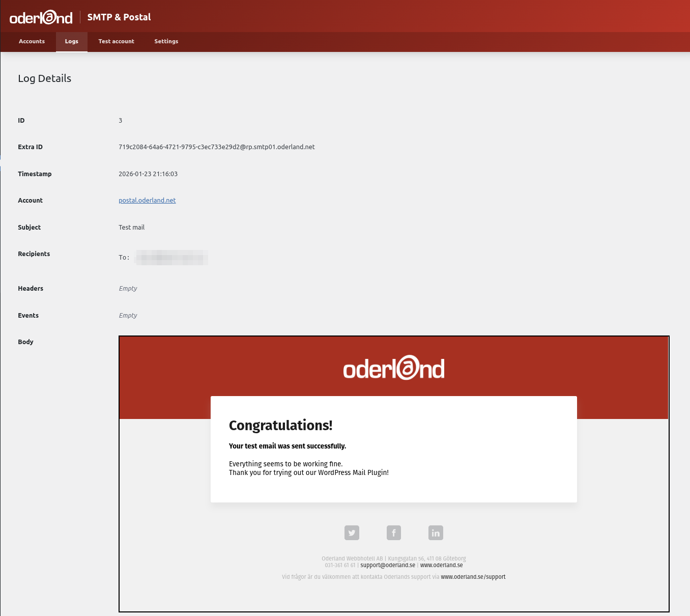This screenshot has width=690, height=616.
Task: Switch to the Accounts tab
Action: pyautogui.click(x=32, y=42)
